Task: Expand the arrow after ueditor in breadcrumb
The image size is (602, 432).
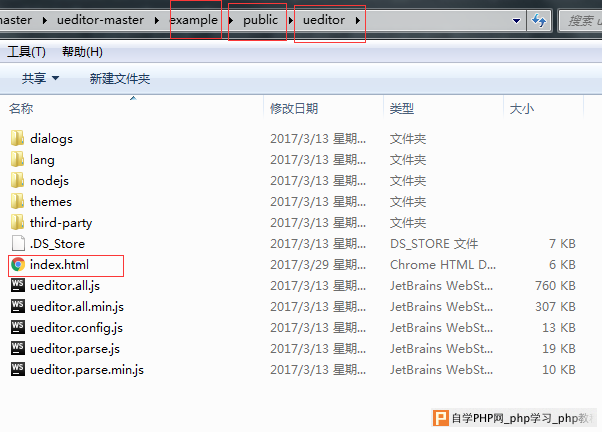Action: tap(357, 20)
